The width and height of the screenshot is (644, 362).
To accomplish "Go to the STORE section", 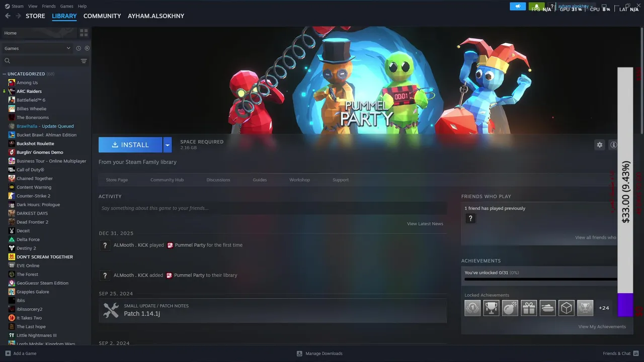I will [x=35, y=16].
